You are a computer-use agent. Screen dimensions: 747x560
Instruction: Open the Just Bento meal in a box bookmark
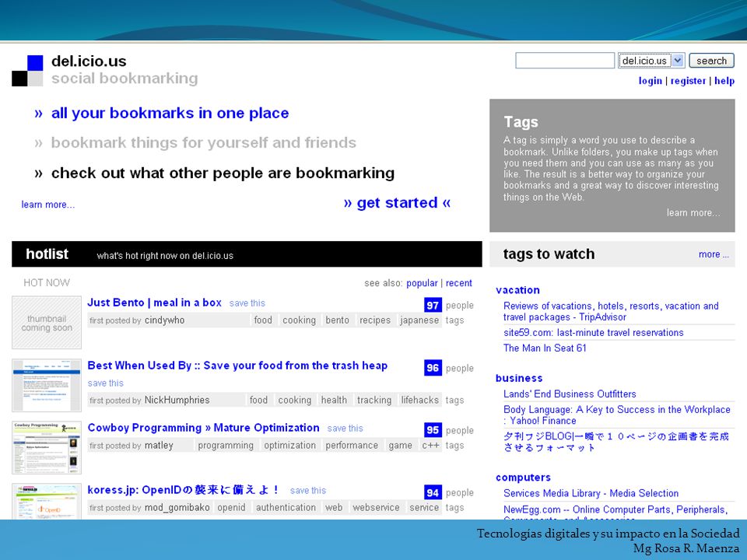click(154, 303)
